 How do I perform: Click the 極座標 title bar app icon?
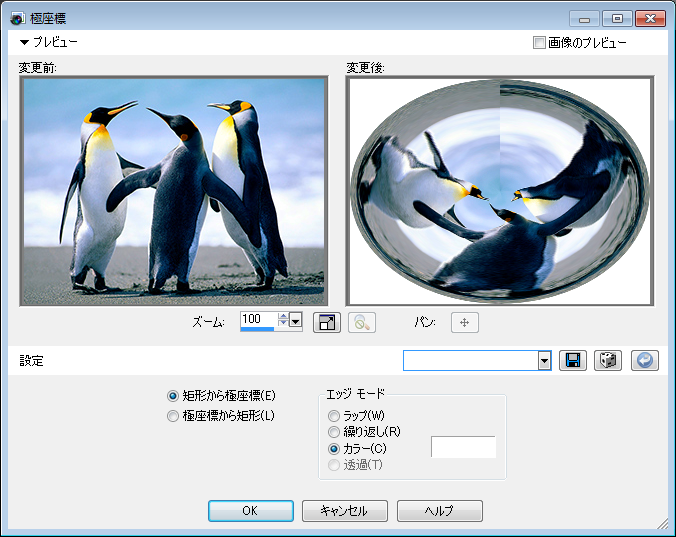pos(17,19)
